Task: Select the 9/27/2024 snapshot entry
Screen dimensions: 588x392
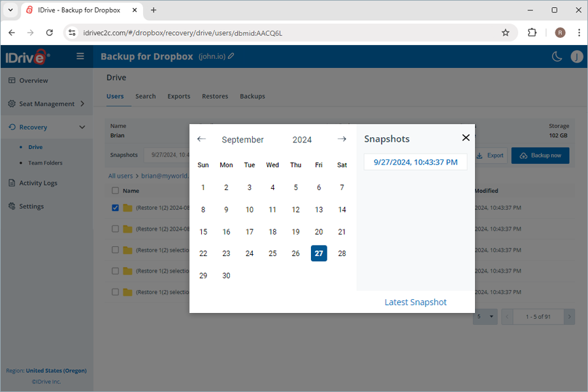Action: pyautogui.click(x=416, y=161)
